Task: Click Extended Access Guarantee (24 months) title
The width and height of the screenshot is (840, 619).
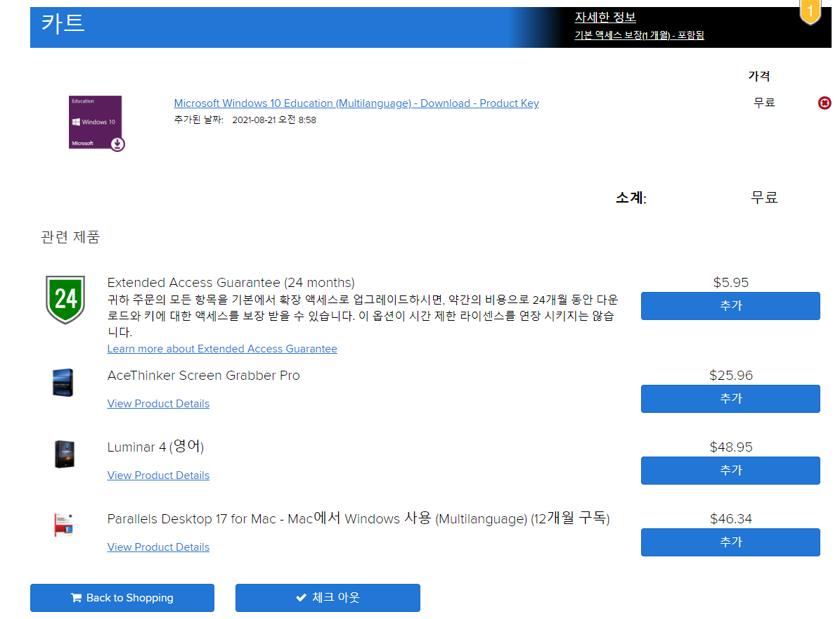Action: 231,283
